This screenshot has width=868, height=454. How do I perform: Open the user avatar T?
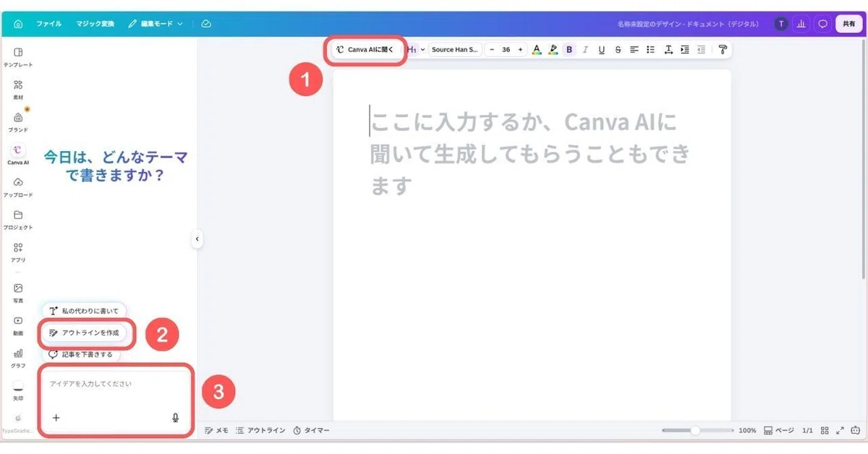(780, 24)
